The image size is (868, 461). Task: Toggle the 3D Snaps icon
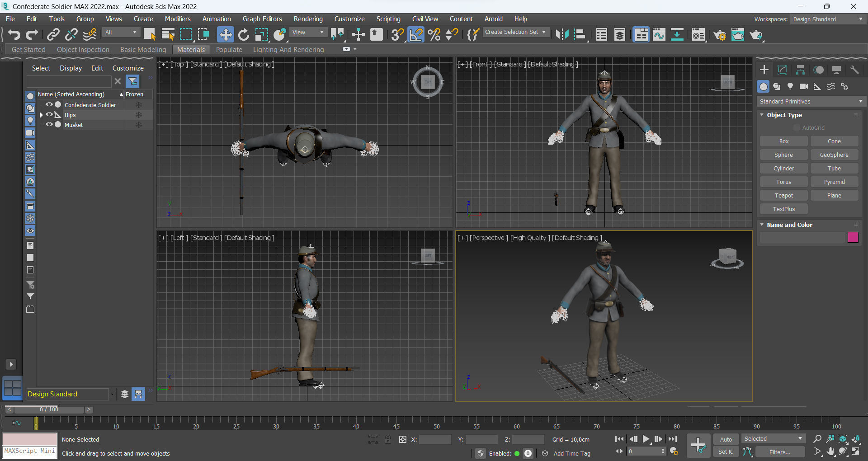click(397, 34)
